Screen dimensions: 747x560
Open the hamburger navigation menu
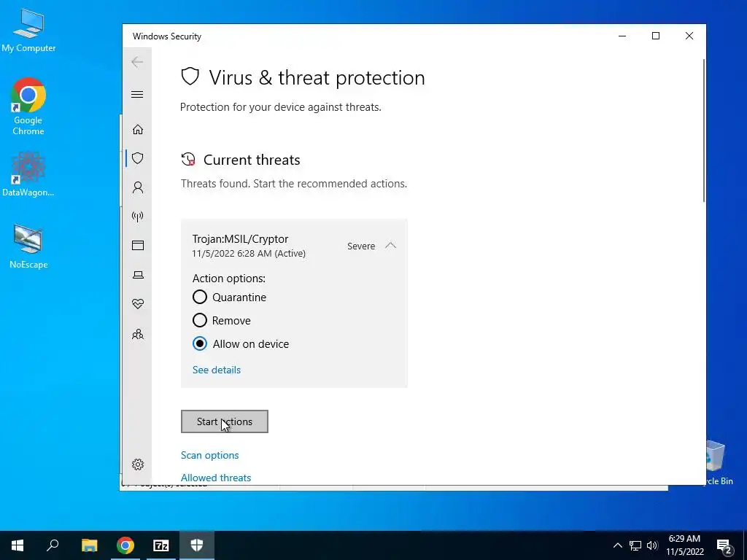point(137,94)
